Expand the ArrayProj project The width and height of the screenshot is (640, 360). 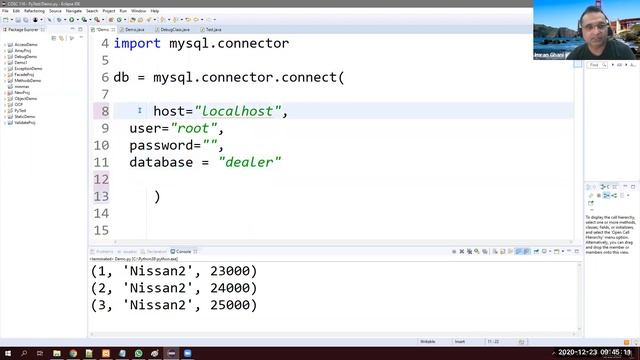point(5,51)
